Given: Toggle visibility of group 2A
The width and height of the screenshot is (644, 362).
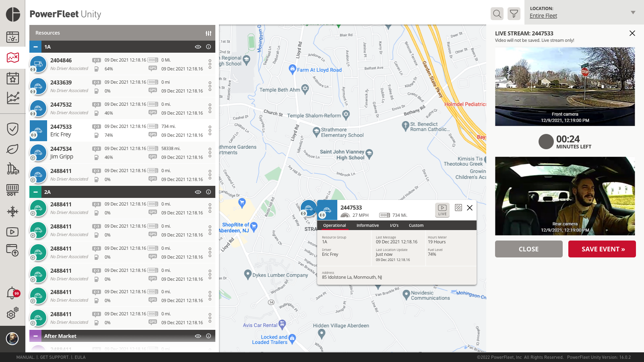Looking at the screenshot, I should 198,192.
